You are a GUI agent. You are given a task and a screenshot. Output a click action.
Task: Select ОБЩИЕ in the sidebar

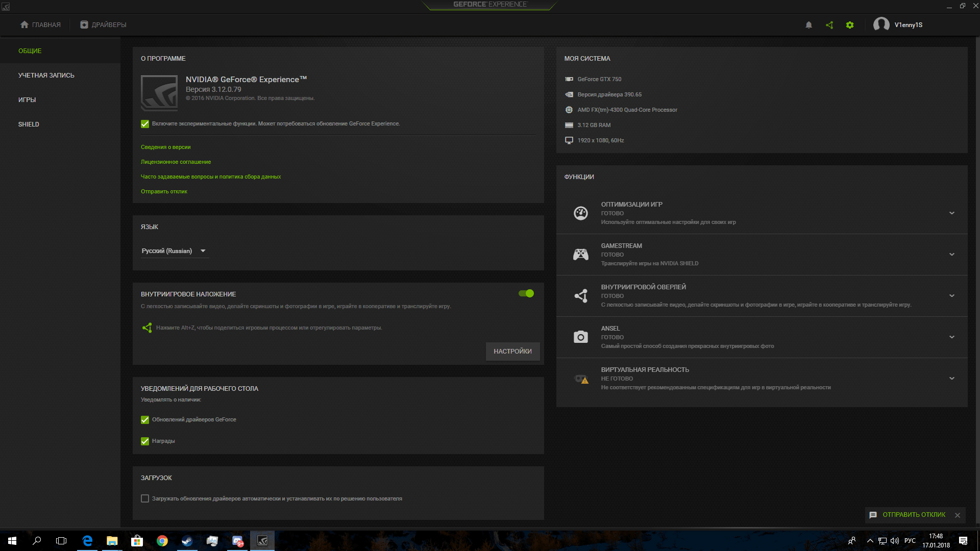click(60, 51)
